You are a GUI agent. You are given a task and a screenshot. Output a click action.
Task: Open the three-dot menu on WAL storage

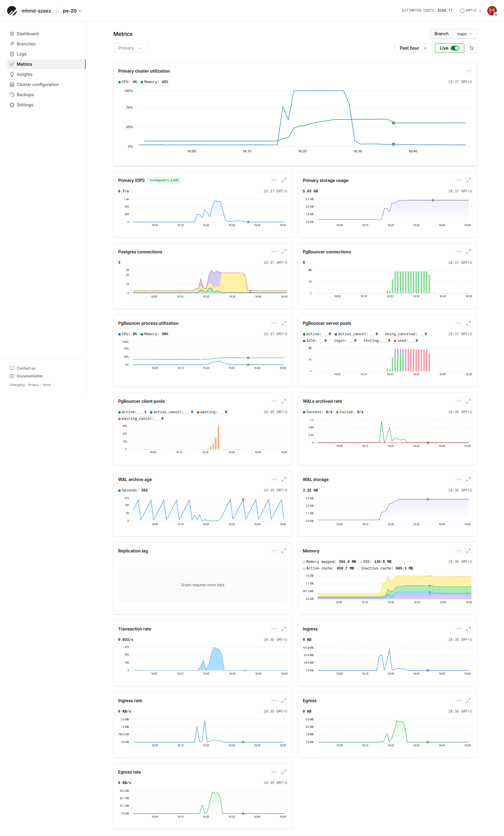459,480
